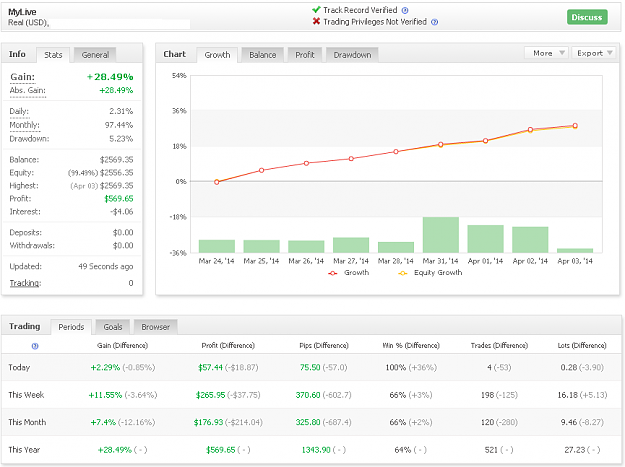
Task: Click the $2569.35 Balance value
Action: point(116,160)
